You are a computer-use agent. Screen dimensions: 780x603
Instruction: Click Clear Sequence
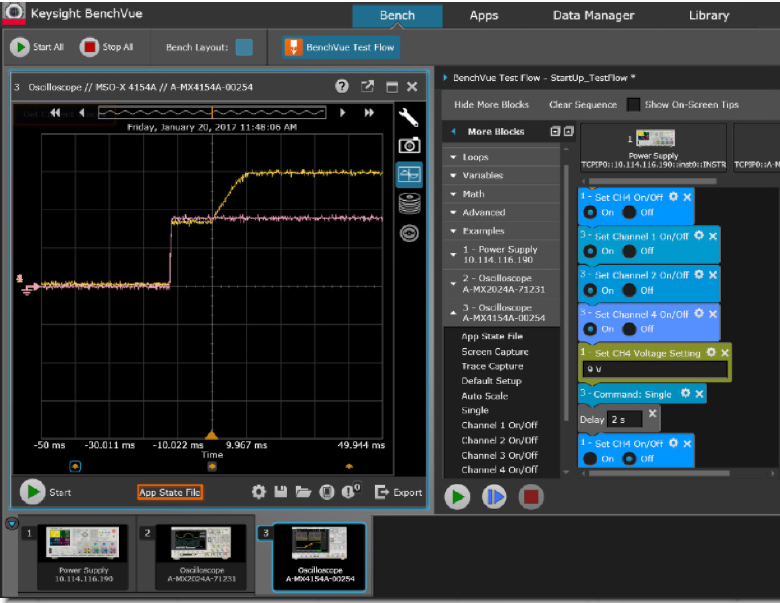pos(583,104)
